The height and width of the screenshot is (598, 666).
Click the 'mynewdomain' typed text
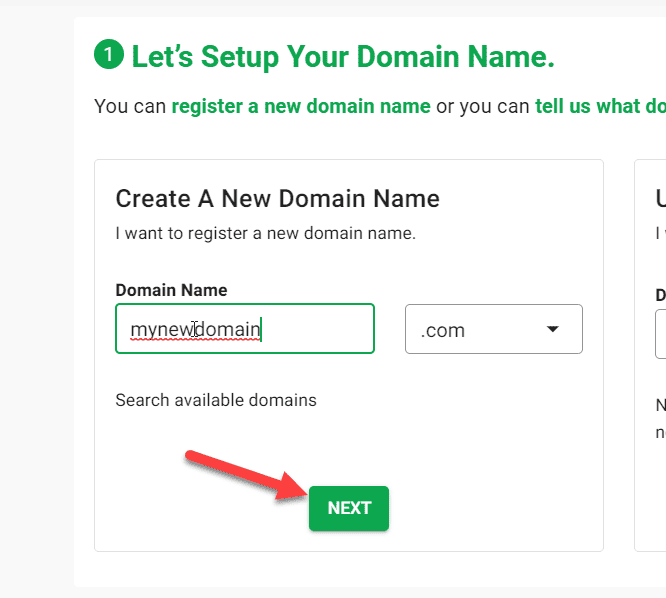point(195,330)
